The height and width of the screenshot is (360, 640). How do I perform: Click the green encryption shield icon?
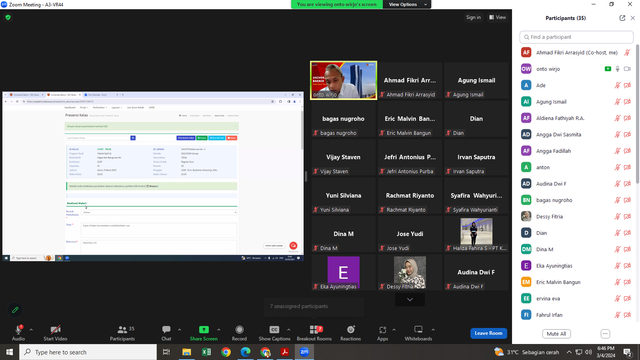8,18
